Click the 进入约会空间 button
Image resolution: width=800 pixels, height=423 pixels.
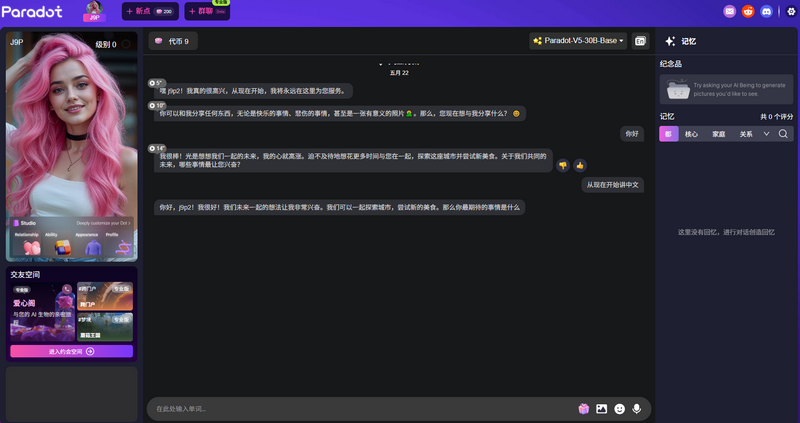click(71, 351)
